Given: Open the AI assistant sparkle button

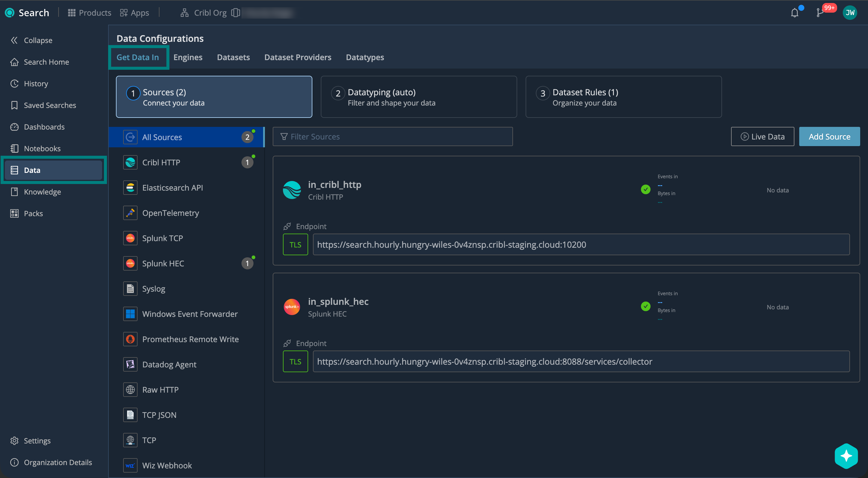Looking at the screenshot, I should pos(846,456).
